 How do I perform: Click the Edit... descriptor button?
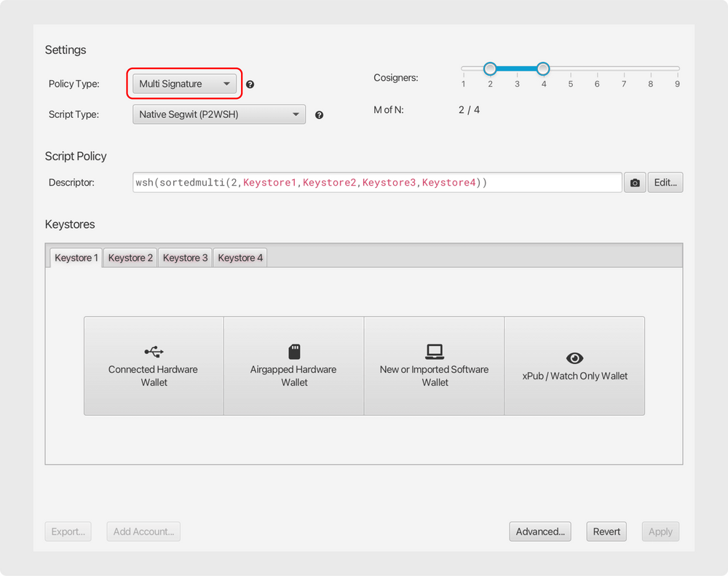click(x=665, y=183)
